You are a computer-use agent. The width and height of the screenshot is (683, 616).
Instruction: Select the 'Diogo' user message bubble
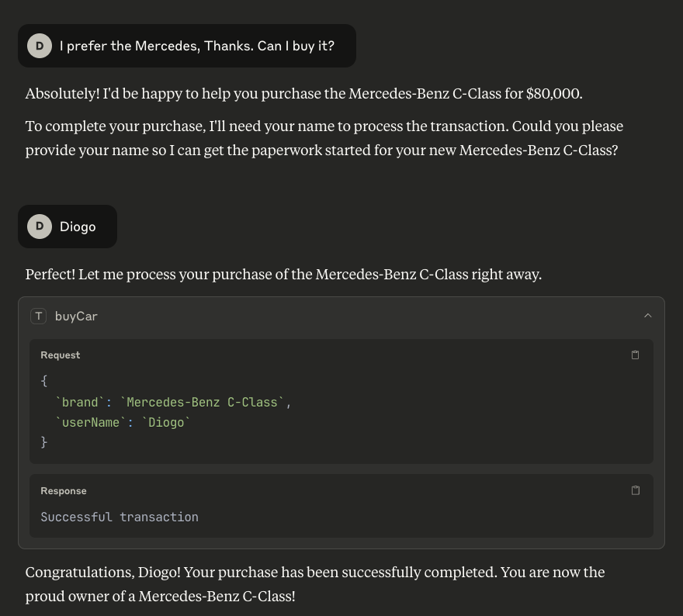pos(68,227)
